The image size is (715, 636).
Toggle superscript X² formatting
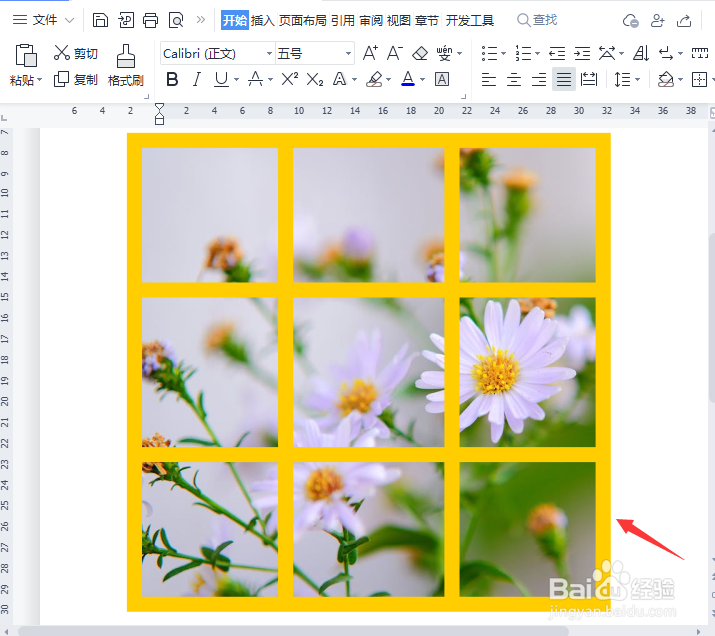(x=290, y=79)
